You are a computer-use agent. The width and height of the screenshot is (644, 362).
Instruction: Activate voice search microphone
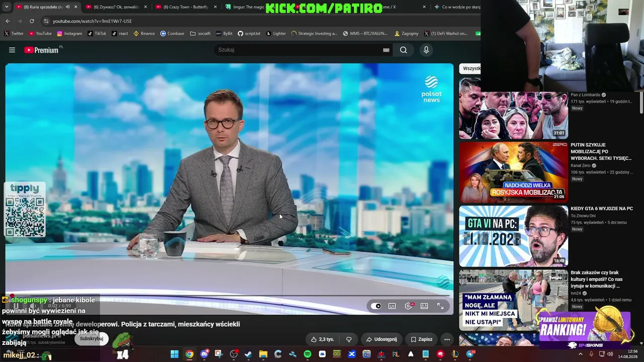pos(426,50)
